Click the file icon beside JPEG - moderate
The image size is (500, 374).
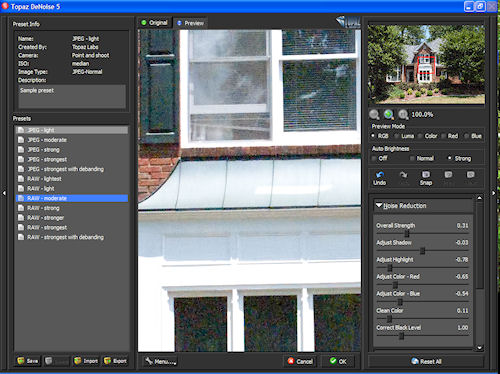[21, 140]
